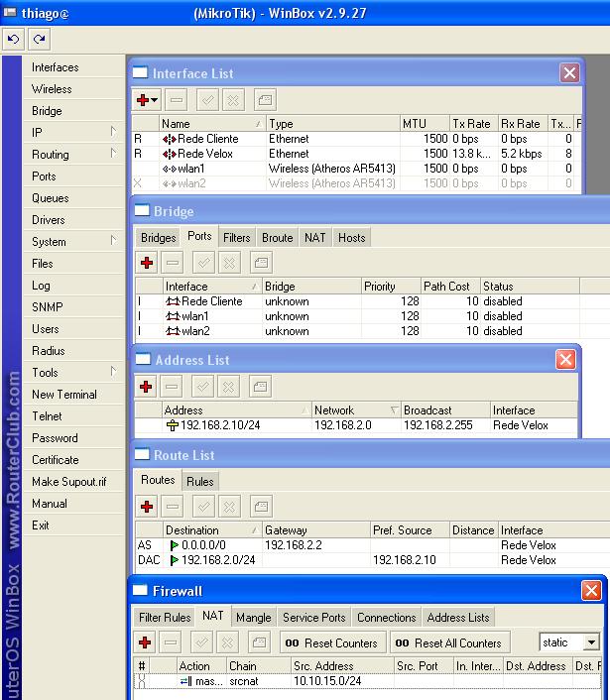
Task: Click Reset All Counters button
Action: point(450,642)
